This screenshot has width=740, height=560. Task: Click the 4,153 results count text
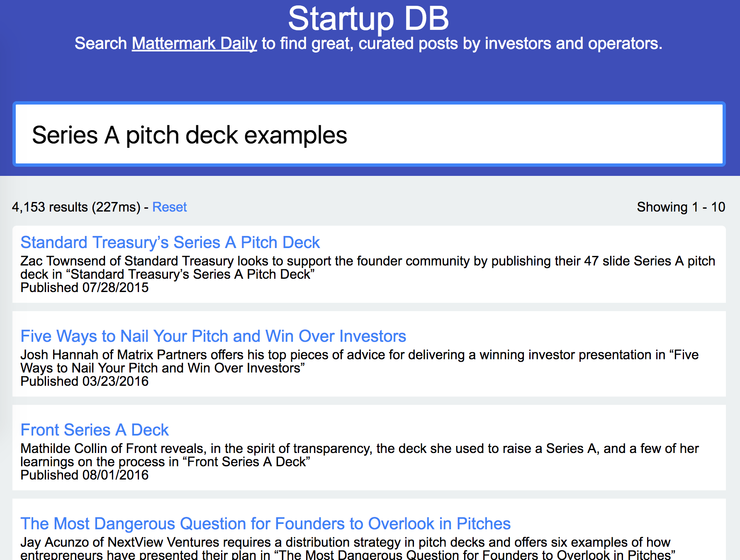pyautogui.click(x=76, y=207)
